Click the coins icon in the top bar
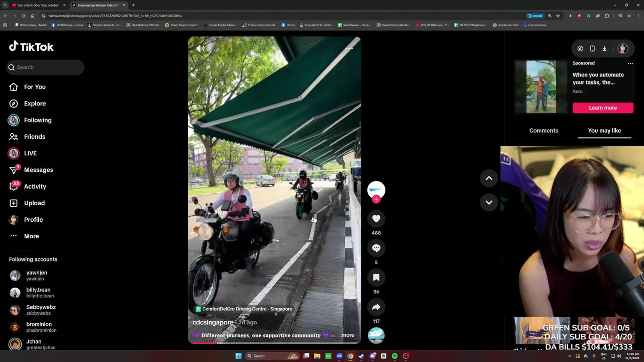Screen dimensions: 644x362 580,49
